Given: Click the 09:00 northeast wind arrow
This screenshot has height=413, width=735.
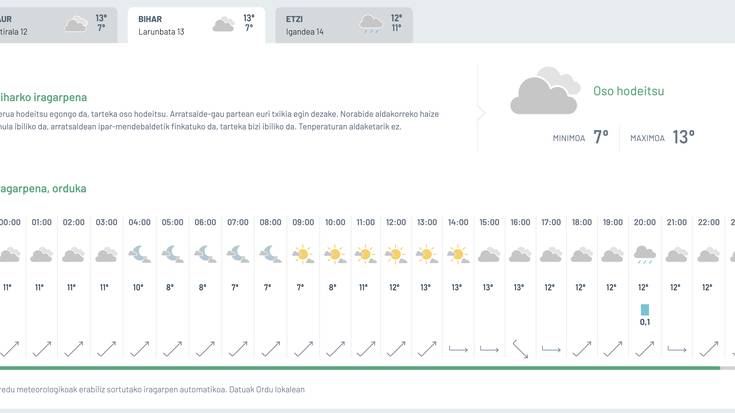Looking at the screenshot, I should [x=303, y=349].
